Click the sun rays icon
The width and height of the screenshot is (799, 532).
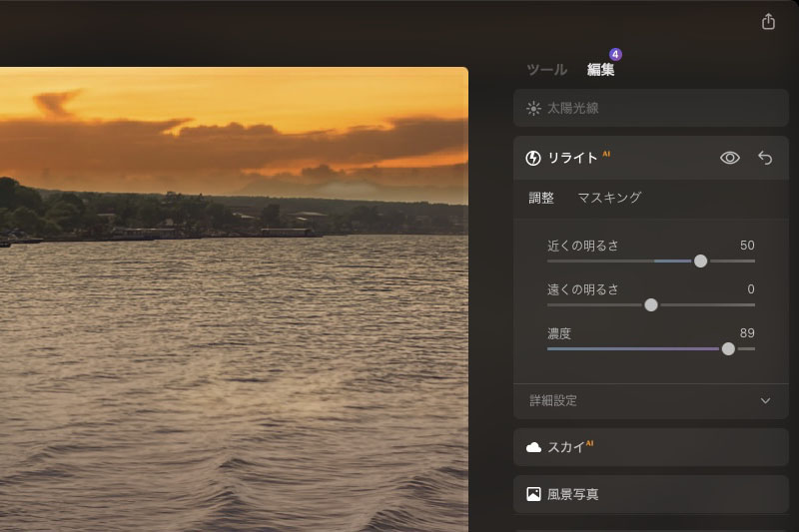pos(533,108)
